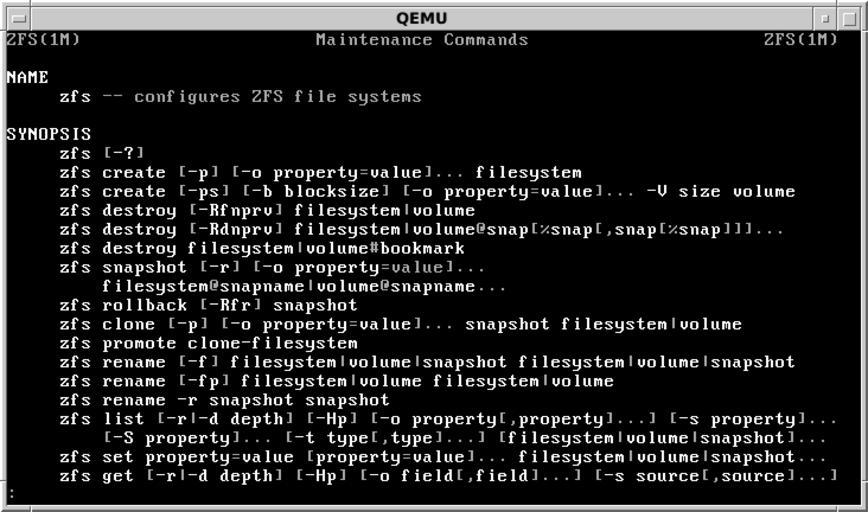Click the 'zfs get' synopsis line
The width and height of the screenshot is (868, 512).
[x=448, y=476]
